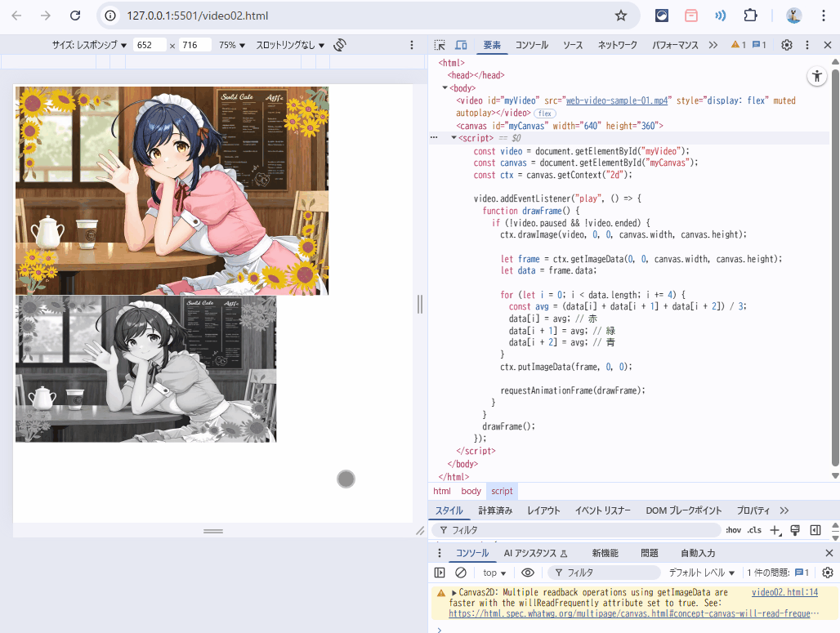Screen dimensions: 840x633
Task: Open console settings gear
Action: tap(828, 573)
